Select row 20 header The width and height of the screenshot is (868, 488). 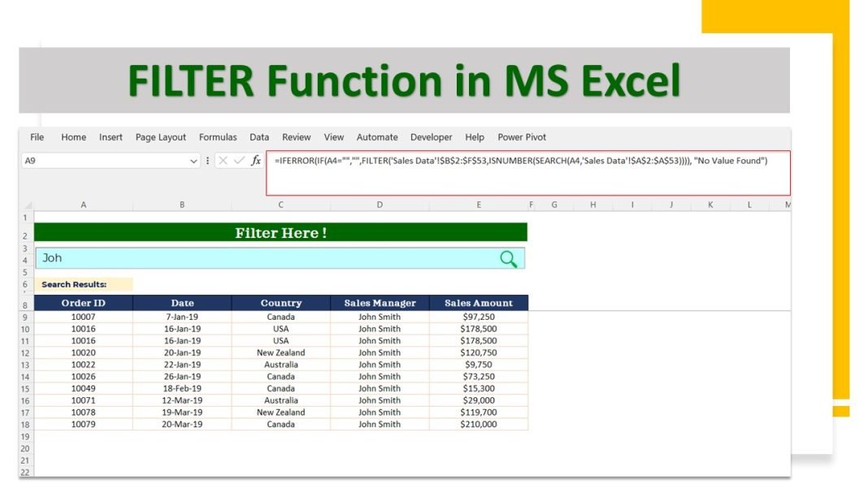pos(25,449)
